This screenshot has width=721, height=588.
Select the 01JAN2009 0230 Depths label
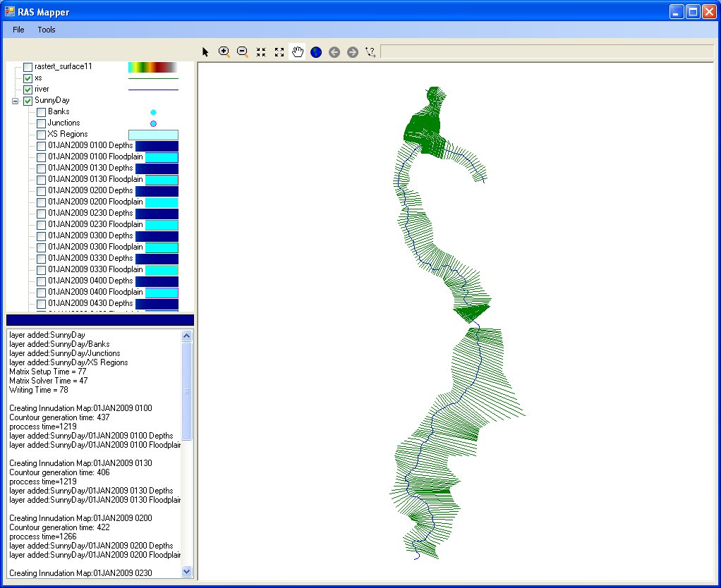point(90,213)
